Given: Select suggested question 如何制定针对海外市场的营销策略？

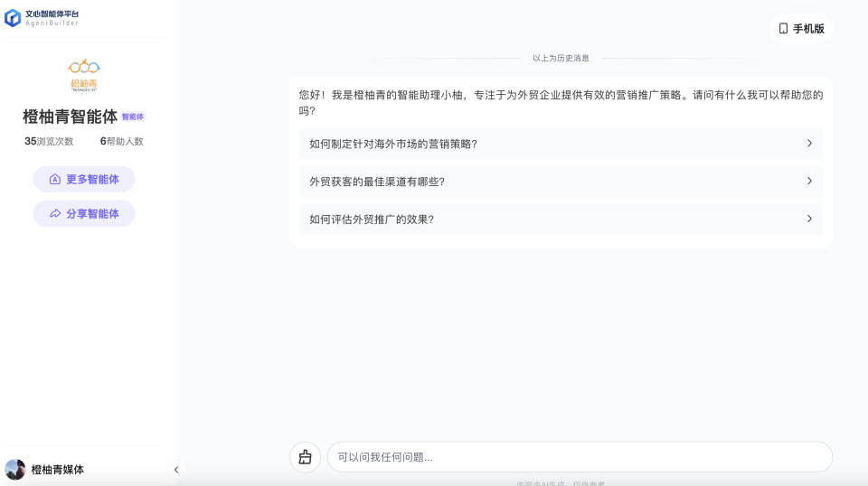Looking at the screenshot, I should (393, 144).
